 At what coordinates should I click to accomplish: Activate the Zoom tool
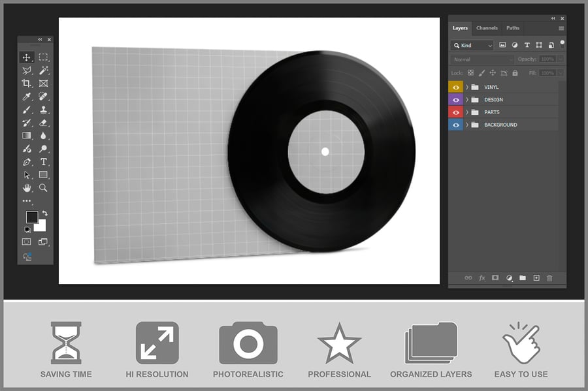point(43,188)
